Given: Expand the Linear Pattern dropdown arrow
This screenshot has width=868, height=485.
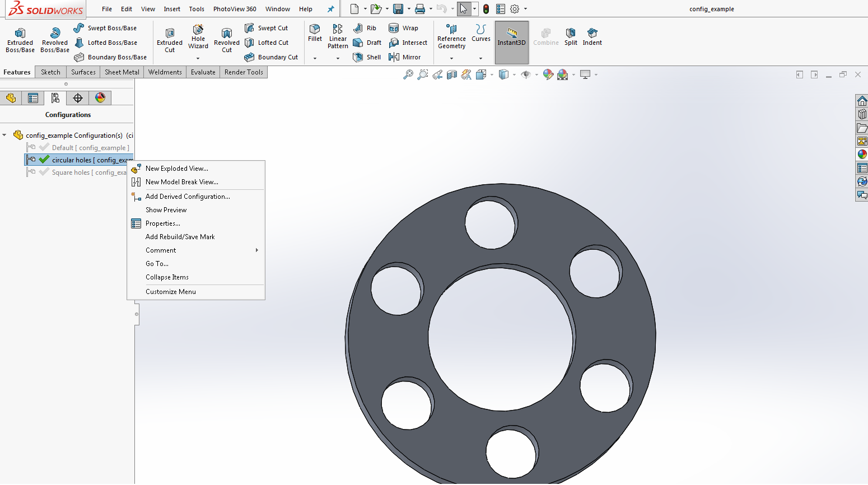Looking at the screenshot, I should point(338,58).
